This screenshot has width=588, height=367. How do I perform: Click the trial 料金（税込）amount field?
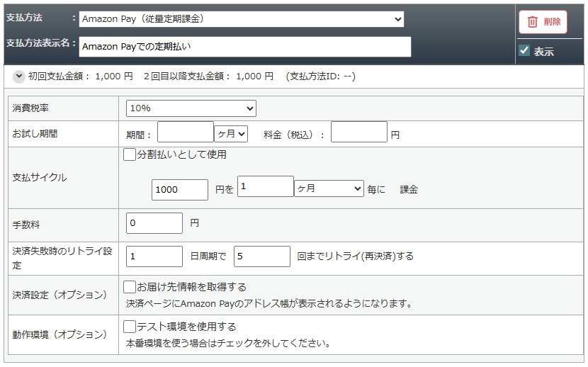point(358,132)
